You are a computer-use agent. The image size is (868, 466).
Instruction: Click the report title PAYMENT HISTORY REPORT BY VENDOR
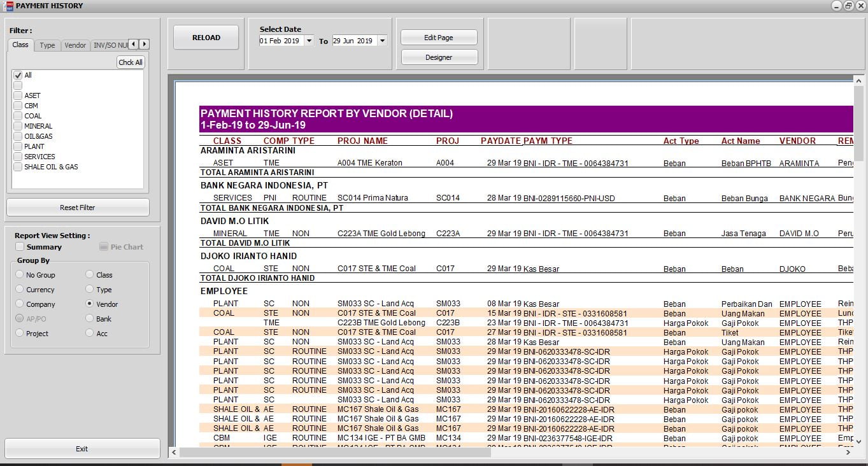coord(327,113)
